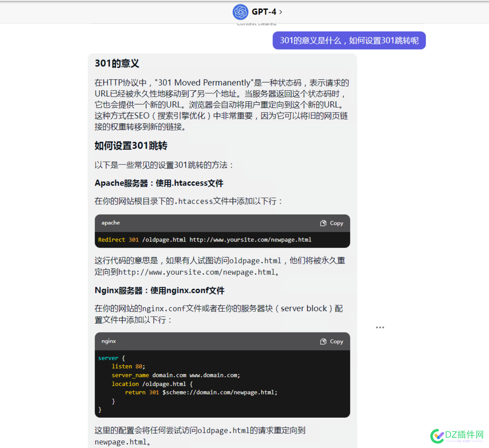Click the nginx language label
Viewport: 489px width, 448px height.
(109, 341)
